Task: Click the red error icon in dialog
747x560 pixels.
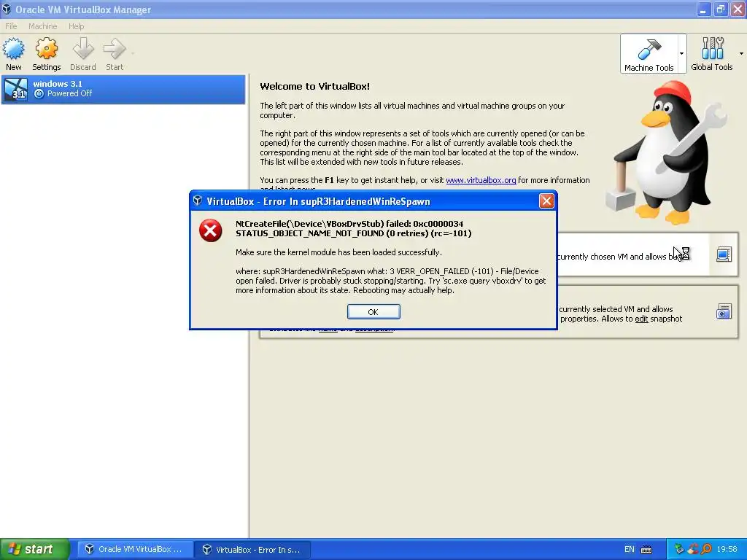Action: click(x=211, y=230)
